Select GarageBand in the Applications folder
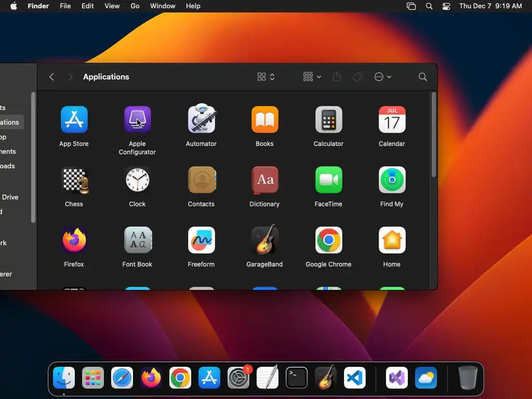 pos(264,239)
